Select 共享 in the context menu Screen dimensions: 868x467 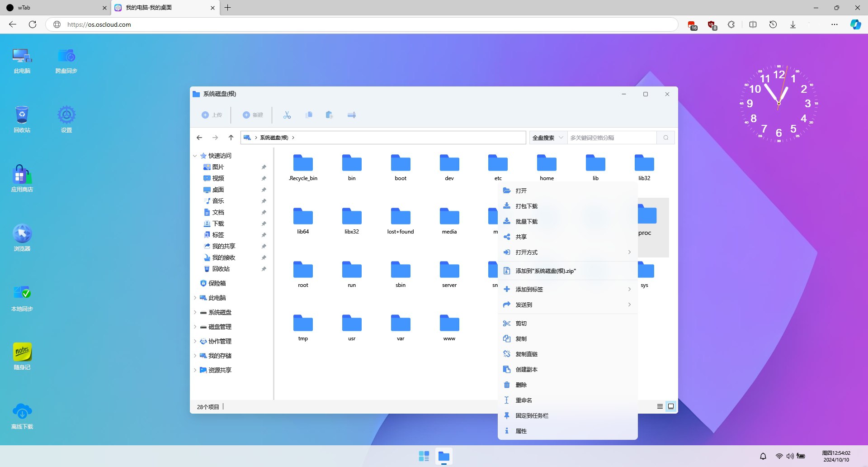click(x=567, y=237)
